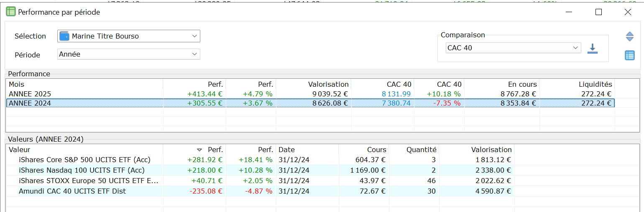Click the +413.44 € performance value
Viewport: 644px width, 212px height.
click(205, 94)
